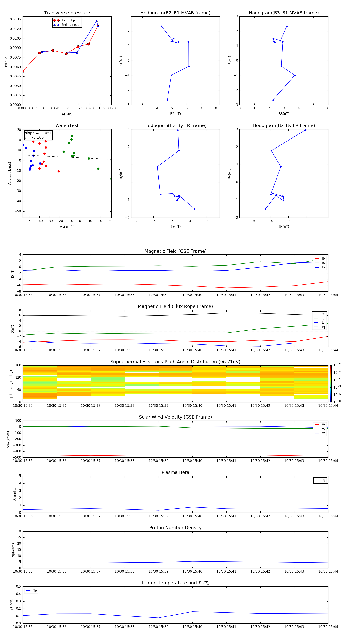The image size is (351, 644).
Task: Click 'Proton Temperature and Te/Tp' title
Action: pos(175,583)
